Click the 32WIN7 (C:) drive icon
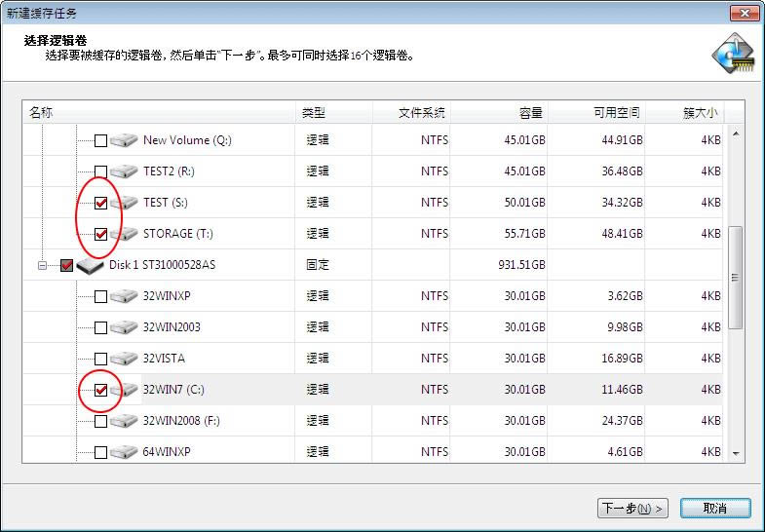Image resolution: width=765 pixels, height=532 pixels. 124,390
